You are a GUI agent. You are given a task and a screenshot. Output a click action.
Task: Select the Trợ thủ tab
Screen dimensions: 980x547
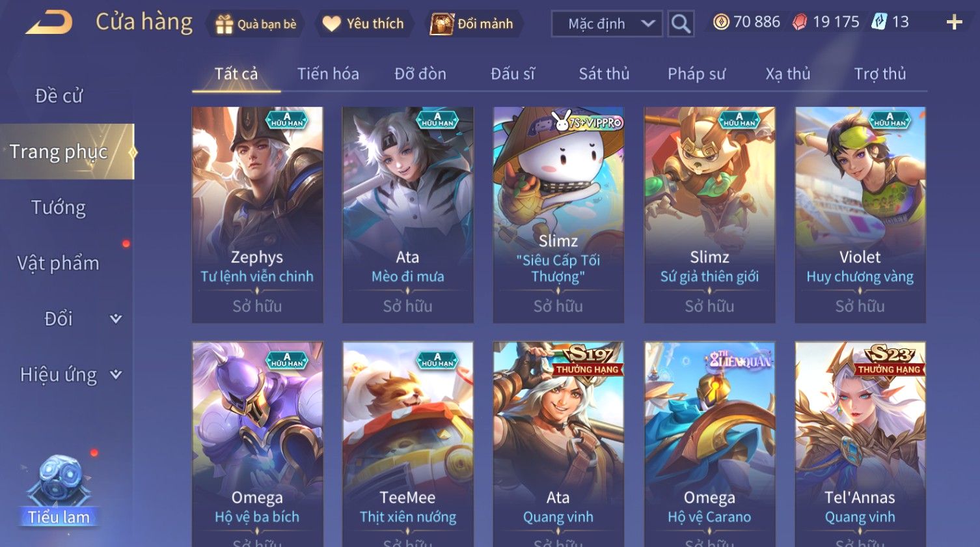(880, 74)
